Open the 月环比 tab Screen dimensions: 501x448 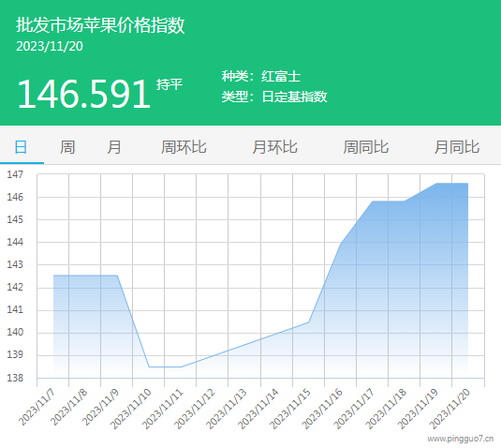274,147
